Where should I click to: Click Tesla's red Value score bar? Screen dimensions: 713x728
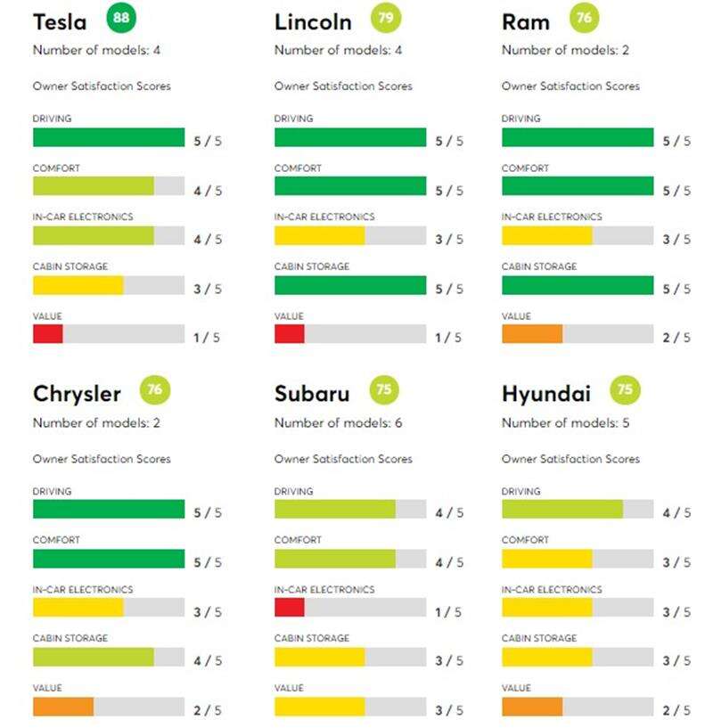point(48,334)
